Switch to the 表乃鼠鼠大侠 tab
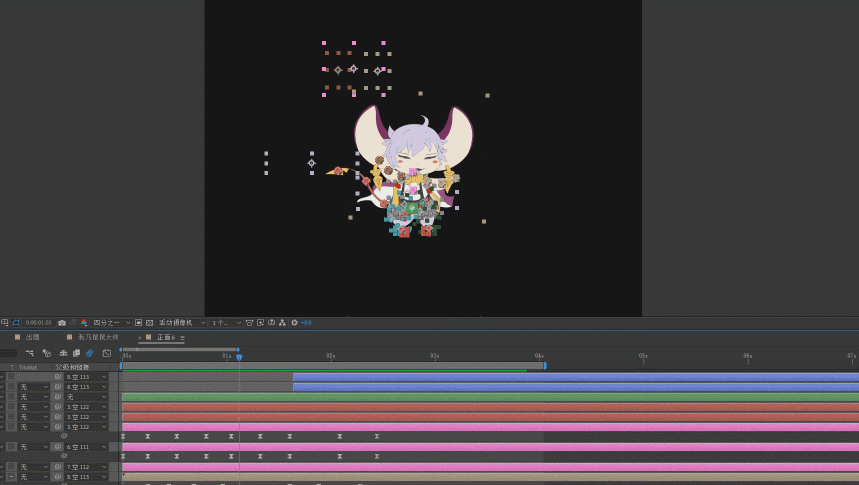The width and height of the screenshot is (859, 485). coord(98,337)
